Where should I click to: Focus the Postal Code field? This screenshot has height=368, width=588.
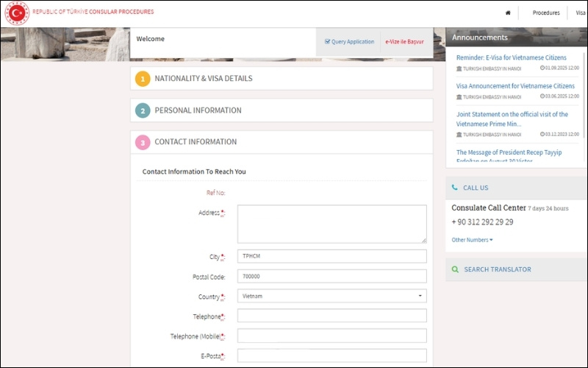point(331,276)
